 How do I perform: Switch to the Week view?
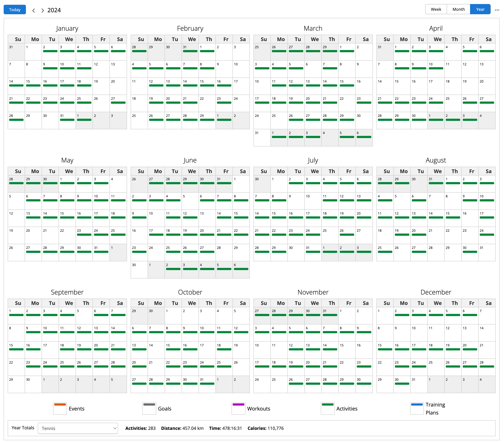[436, 9]
